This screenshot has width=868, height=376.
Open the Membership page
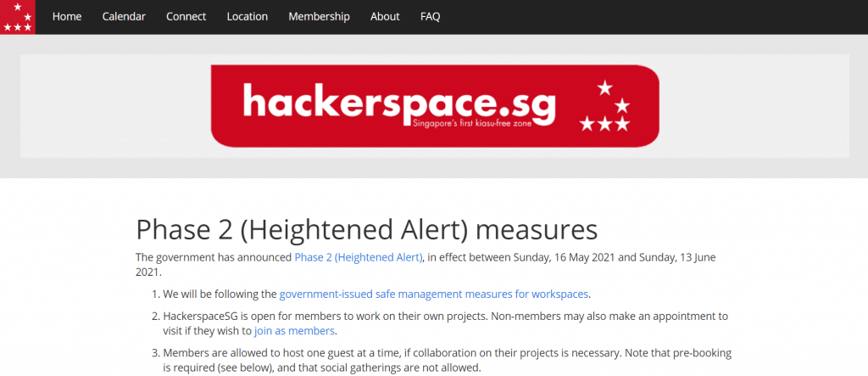pyautogui.click(x=319, y=17)
